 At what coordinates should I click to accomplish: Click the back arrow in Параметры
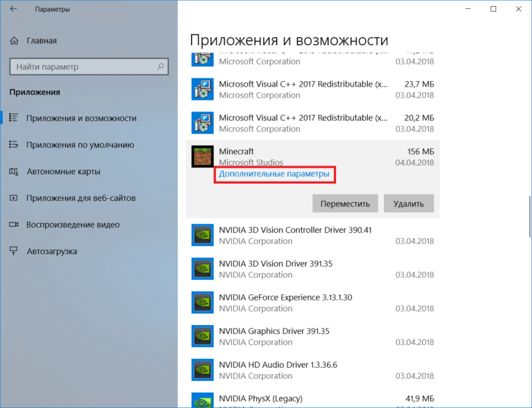click(x=13, y=9)
